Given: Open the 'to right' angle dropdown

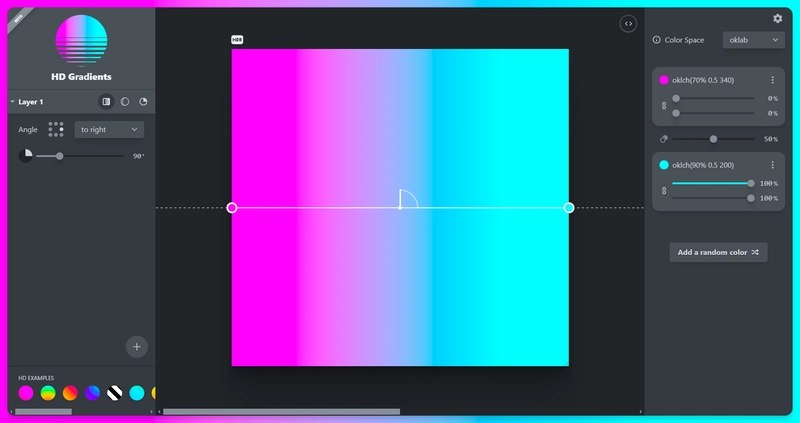Looking at the screenshot, I should pyautogui.click(x=109, y=130).
